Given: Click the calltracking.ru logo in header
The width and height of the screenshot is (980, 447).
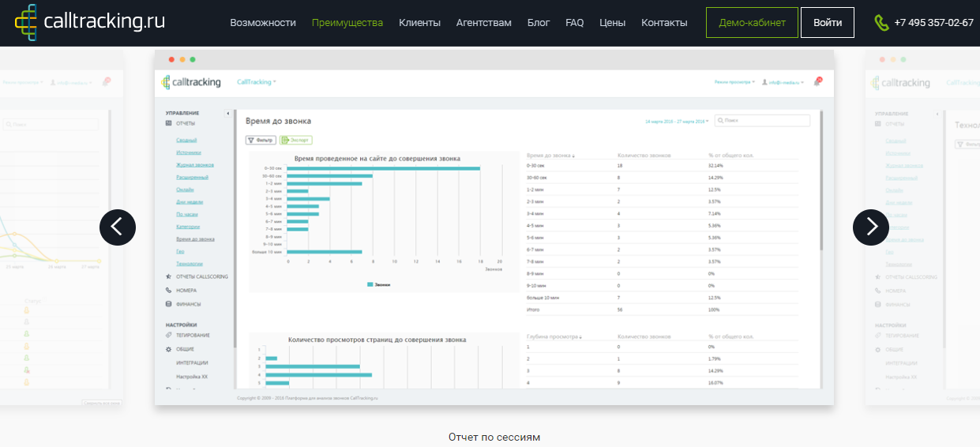Looking at the screenshot, I should pos(90,22).
